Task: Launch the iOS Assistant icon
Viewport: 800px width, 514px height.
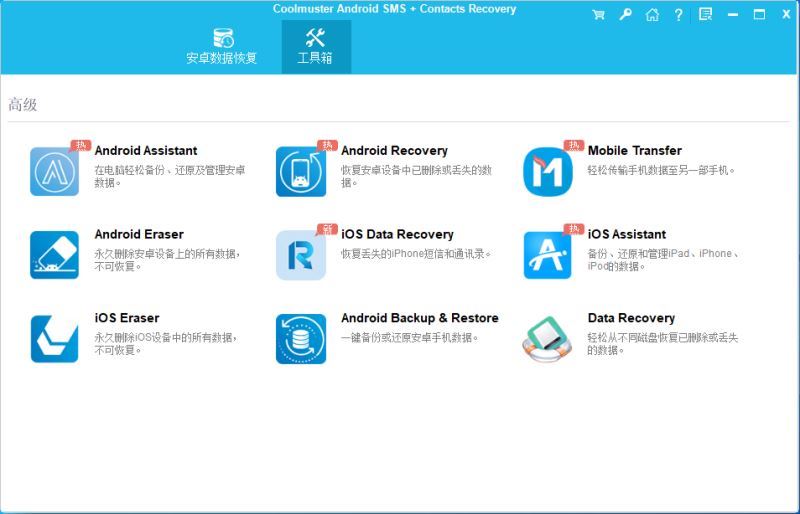Action: 547,255
